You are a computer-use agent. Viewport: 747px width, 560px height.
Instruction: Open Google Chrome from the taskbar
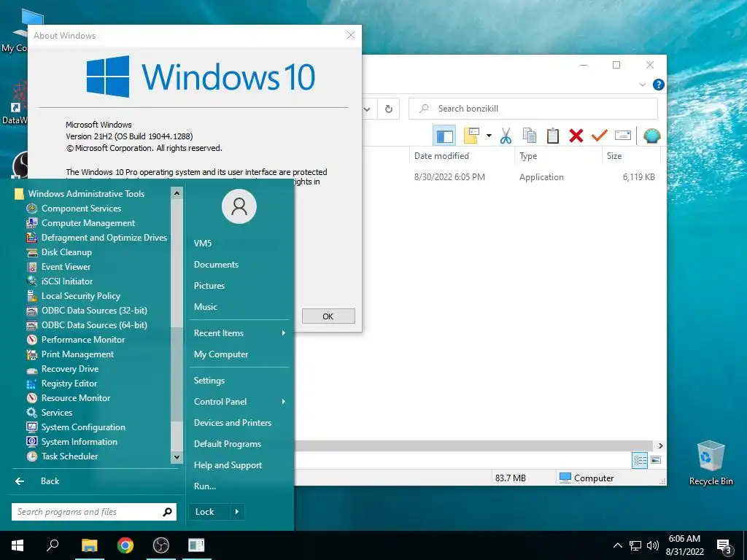(125, 545)
